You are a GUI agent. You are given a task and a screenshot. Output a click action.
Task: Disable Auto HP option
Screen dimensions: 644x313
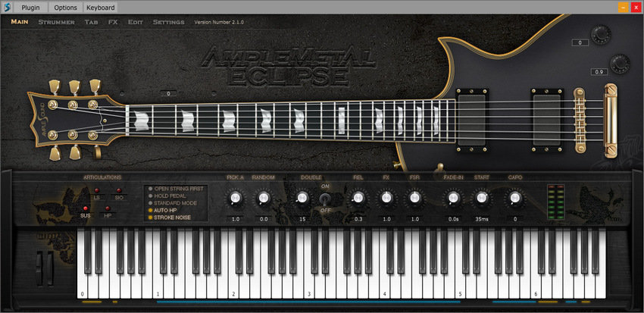[x=163, y=210]
